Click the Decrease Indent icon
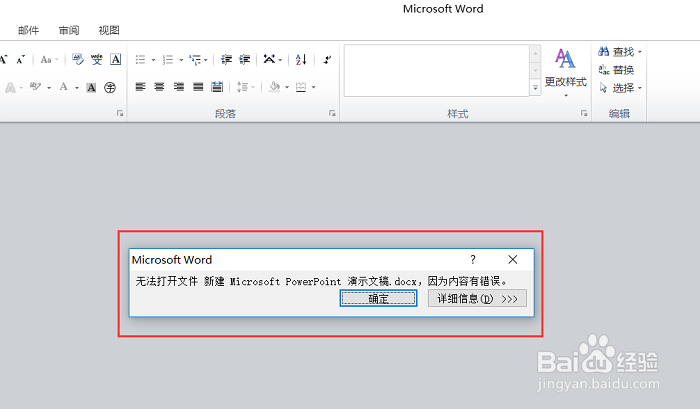The height and width of the screenshot is (409, 700). click(x=226, y=59)
